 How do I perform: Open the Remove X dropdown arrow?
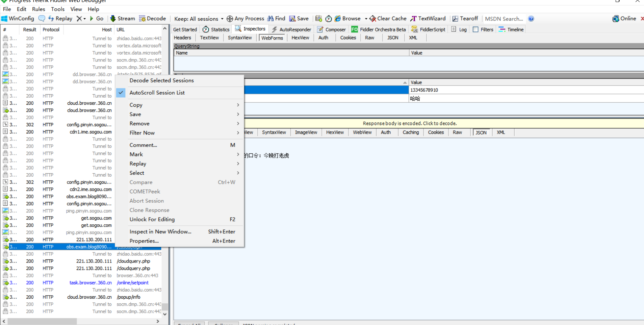coord(84,19)
